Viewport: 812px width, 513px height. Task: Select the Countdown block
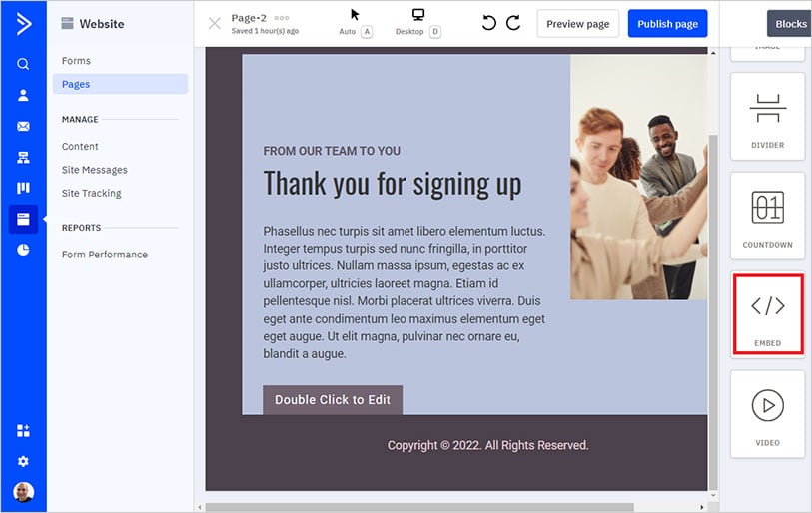pos(767,216)
